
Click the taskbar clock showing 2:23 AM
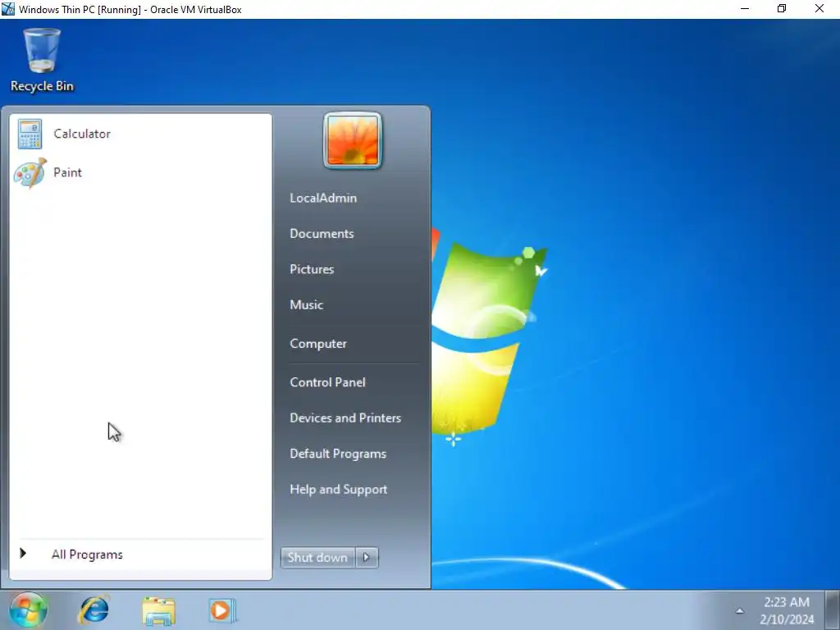[x=787, y=610]
